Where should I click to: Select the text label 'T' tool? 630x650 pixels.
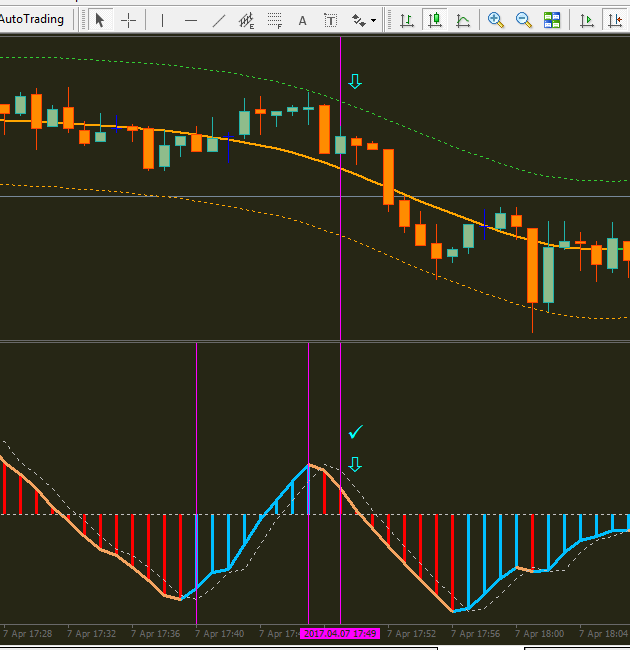[331, 20]
